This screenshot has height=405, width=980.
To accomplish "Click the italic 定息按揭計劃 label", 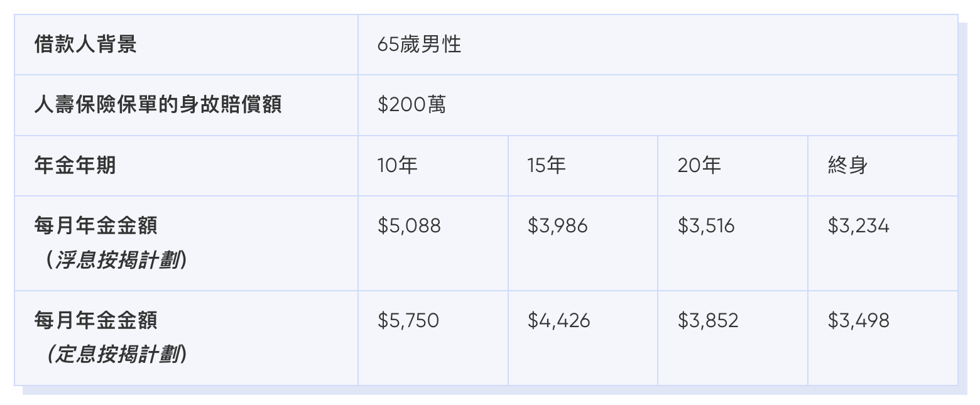I will tap(117, 355).
